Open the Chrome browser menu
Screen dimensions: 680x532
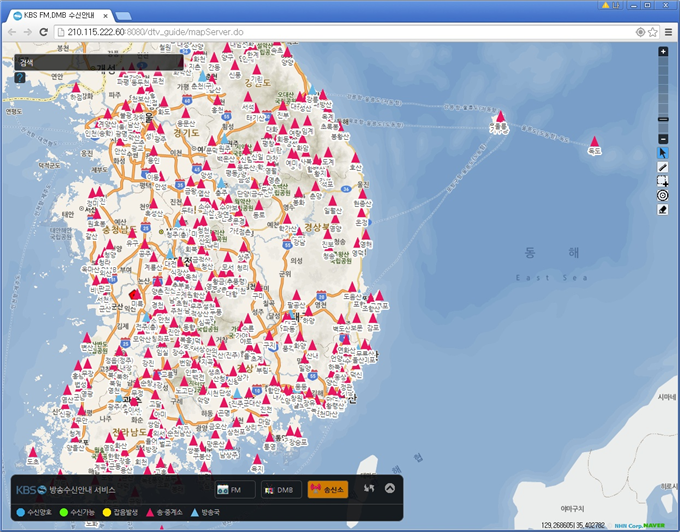(x=668, y=32)
